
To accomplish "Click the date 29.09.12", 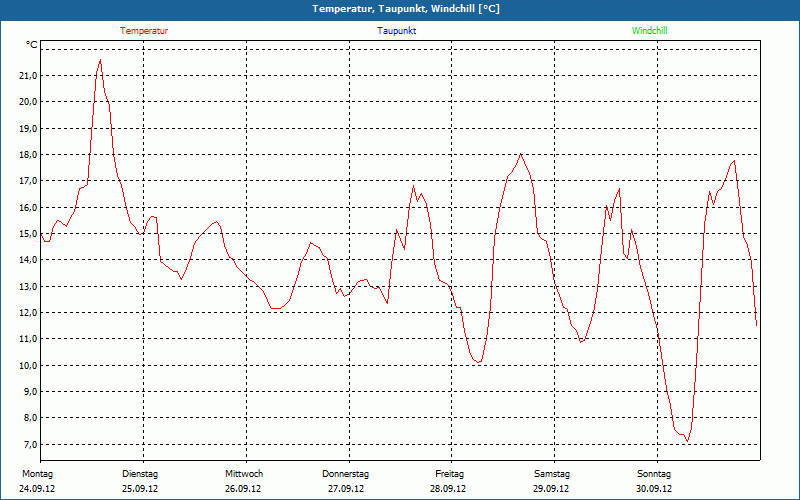I will tap(552, 489).
